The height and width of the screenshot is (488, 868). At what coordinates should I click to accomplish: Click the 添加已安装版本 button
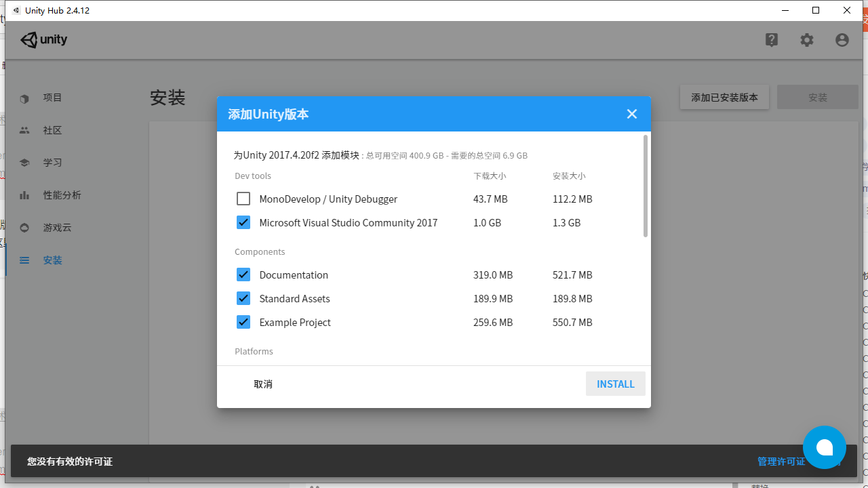point(724,97)
